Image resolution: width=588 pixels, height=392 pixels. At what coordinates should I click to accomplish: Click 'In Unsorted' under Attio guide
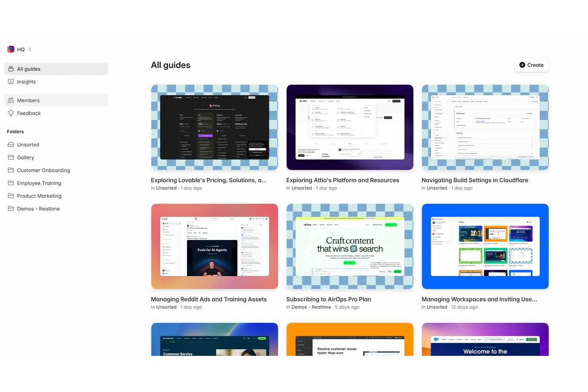(299, 188)
